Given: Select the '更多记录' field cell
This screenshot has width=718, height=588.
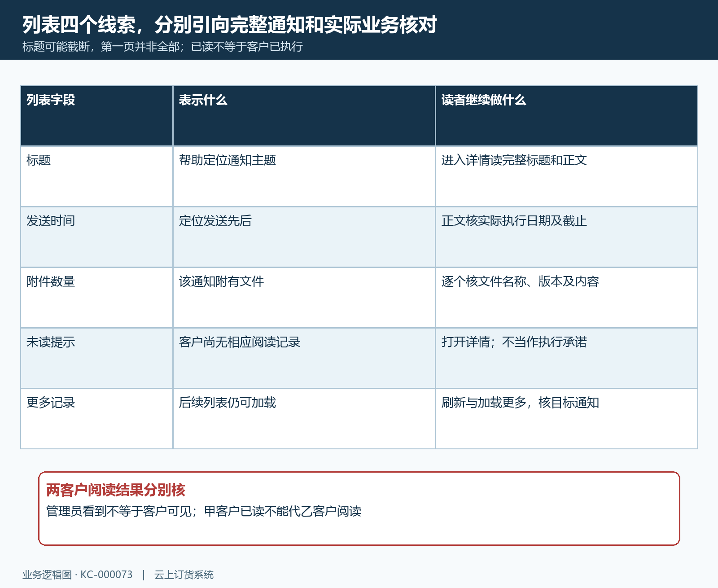Looking at the screenshot, I should [96, 419].
